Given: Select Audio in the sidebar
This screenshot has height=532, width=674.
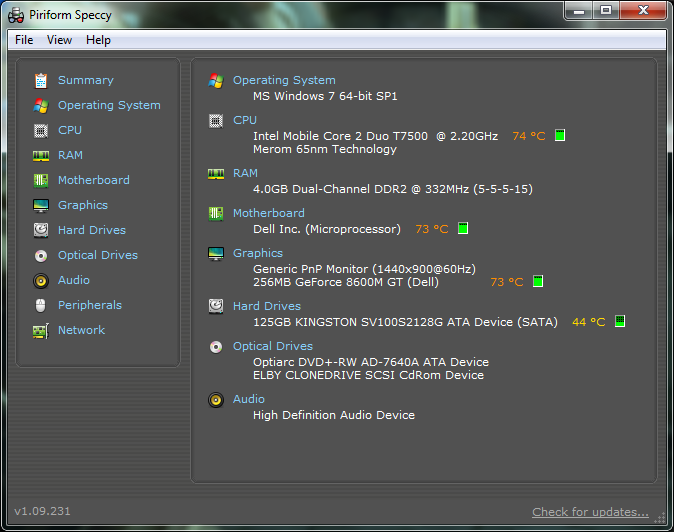Looking at the screenshot, I should [74, 280].
